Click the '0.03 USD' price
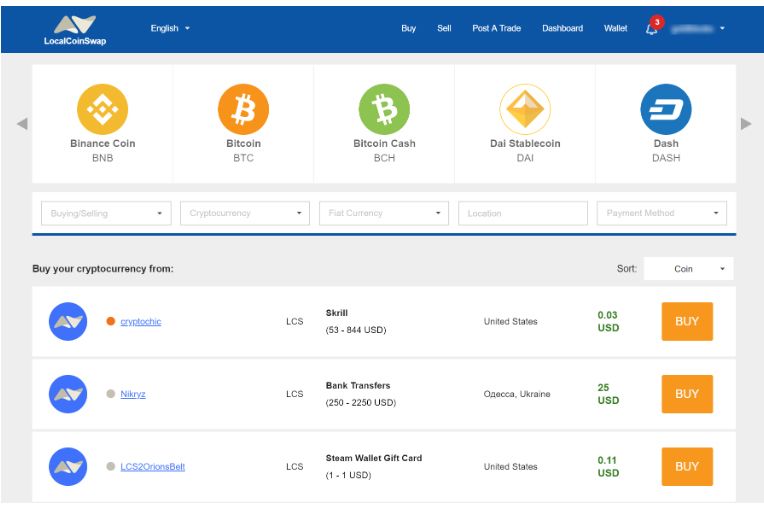Screen dimensions: 764x516 point(608,321)
